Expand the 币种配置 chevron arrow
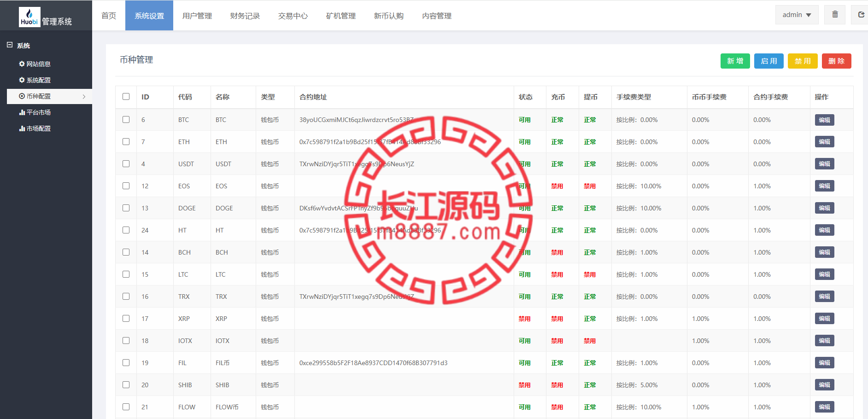868x419 pixels. [84, 97]
